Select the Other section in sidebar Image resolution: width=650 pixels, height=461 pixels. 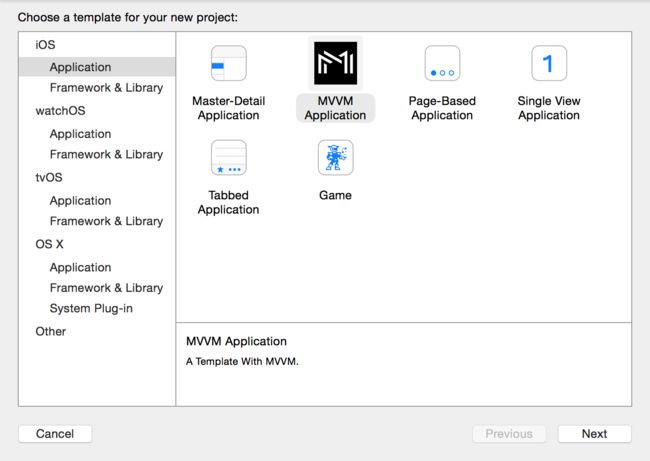(x=51, y=331)
